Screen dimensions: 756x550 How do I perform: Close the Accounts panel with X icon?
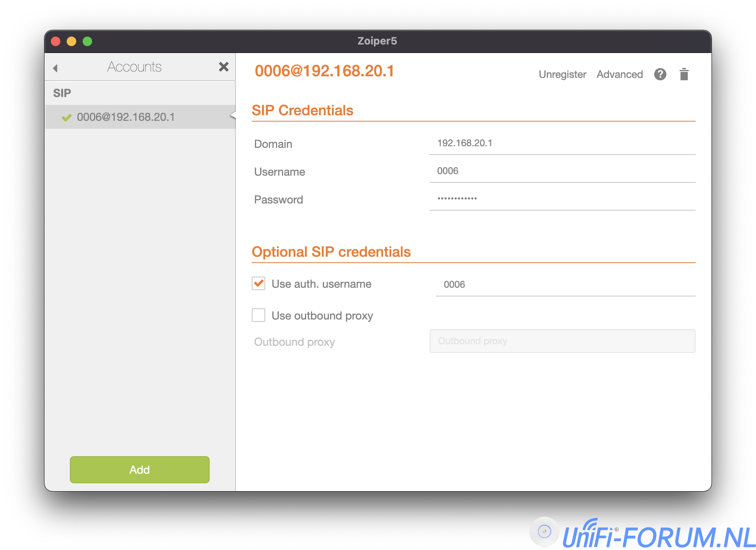[x=224, y=67]
